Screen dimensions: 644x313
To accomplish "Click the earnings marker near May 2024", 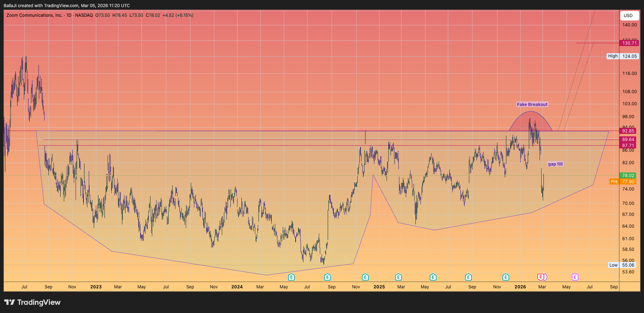I will (x=291, y=277).
